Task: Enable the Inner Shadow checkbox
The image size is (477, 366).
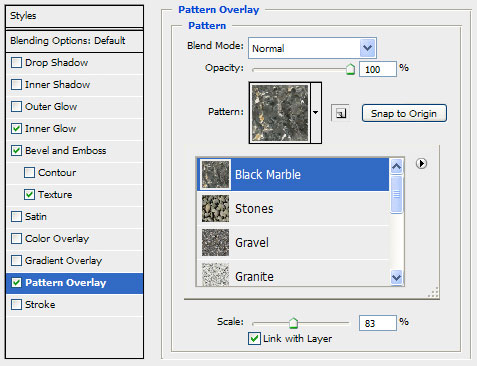Action: tap(16, 85)
